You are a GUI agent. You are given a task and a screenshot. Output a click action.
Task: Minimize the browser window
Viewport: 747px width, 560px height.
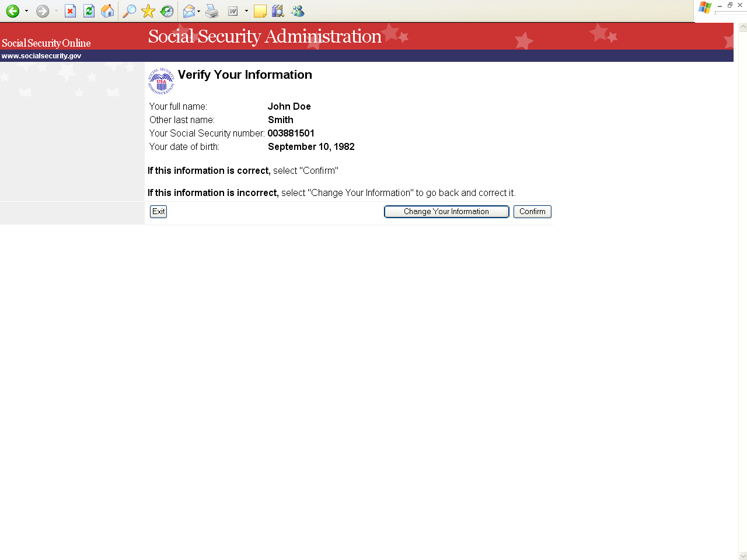(x=720, y=5)
